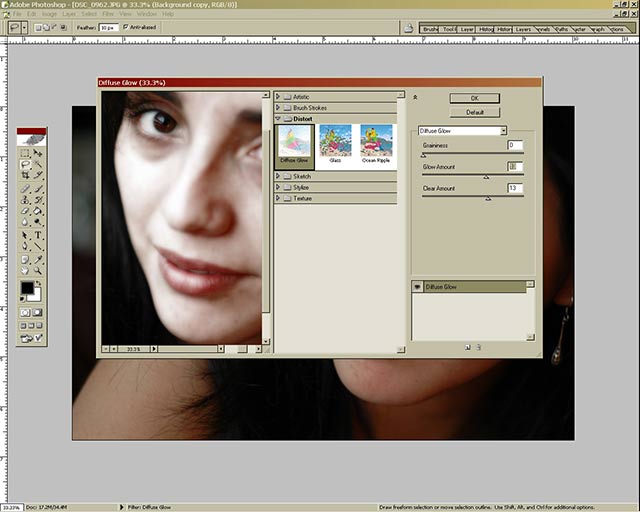
Task: Zoom in preview with plus button
Action: [x=113, y=349]
